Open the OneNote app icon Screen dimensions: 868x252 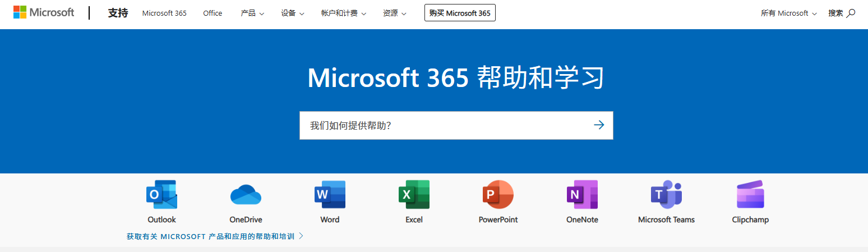(582, 194)
